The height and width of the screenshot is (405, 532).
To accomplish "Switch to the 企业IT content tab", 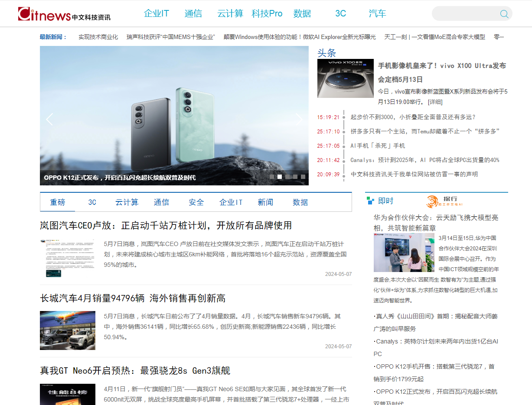I will point(231,202).
